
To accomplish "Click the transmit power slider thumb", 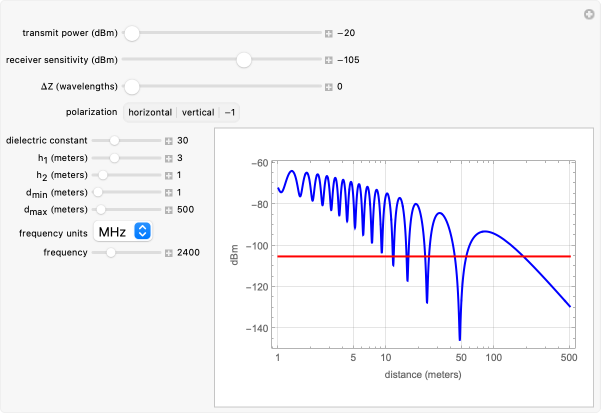I will (131, 33).
